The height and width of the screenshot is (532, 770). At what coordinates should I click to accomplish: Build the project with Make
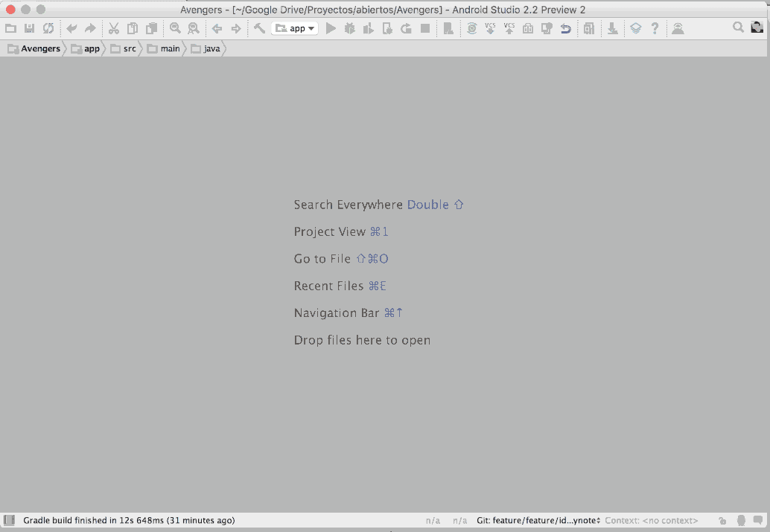pyautogui.click(x=260, y=28)
